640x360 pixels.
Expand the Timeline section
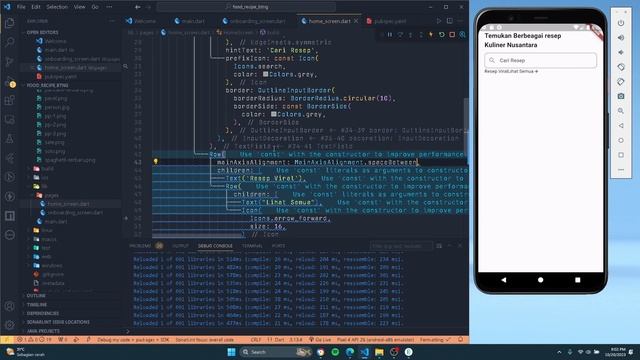click(x=37, y=304)
